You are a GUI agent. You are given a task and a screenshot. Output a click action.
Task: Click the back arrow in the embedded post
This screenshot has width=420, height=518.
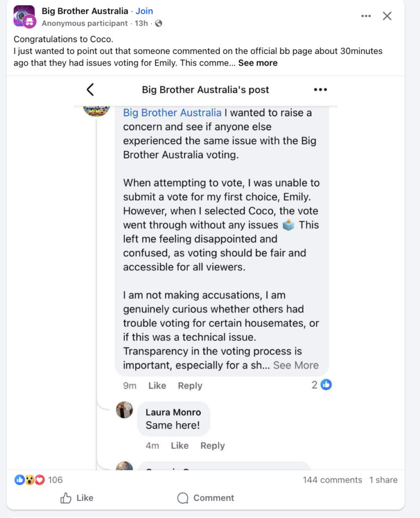(91, 90)
